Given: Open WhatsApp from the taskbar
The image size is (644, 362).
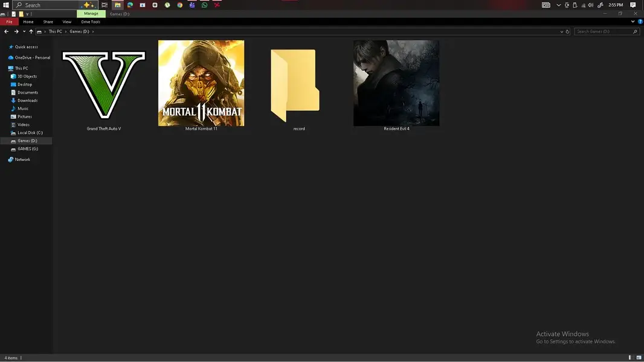Looking at the screenshot, I should coord(205,5).
